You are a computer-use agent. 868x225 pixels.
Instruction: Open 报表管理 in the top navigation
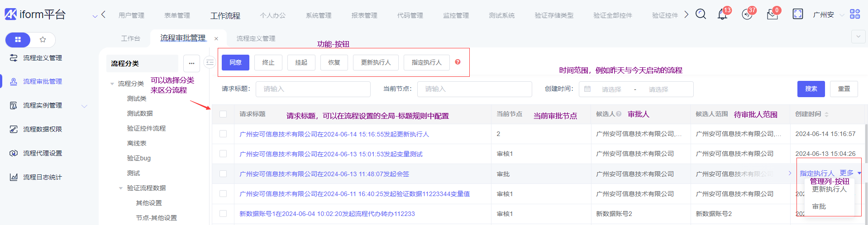(364, 15)
